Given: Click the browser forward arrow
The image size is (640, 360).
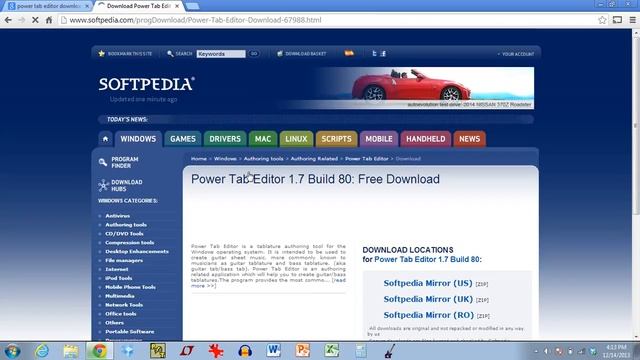Looking at the screenshot, I should point(21,20).
